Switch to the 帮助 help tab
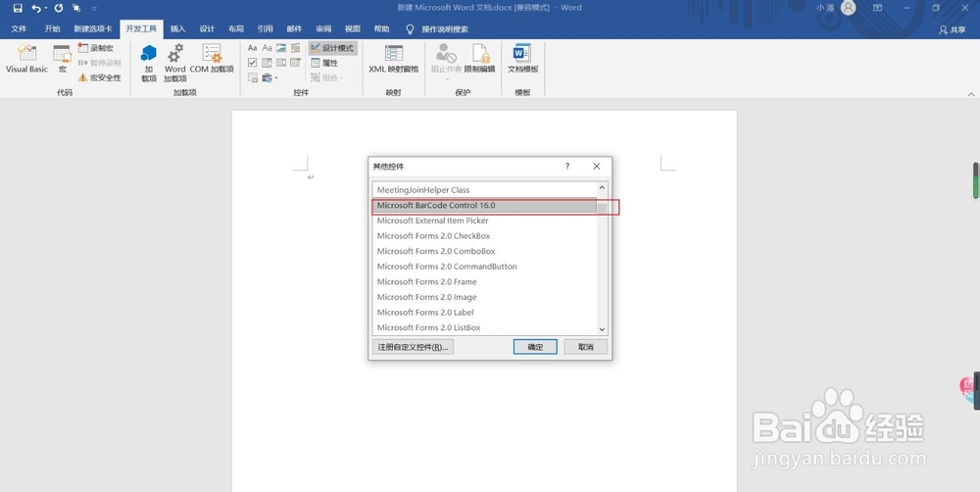The height and width of the screenshot is (492, 980). tap(381, 28)
